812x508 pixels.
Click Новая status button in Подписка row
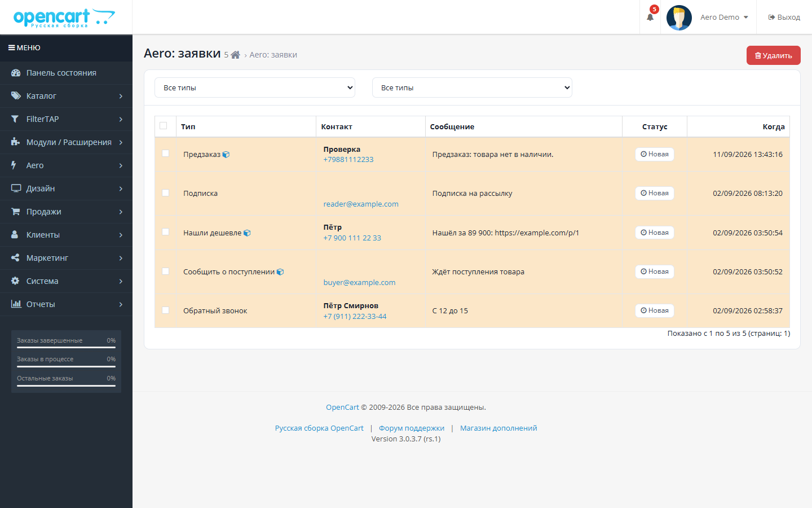(x=655, y=193)
